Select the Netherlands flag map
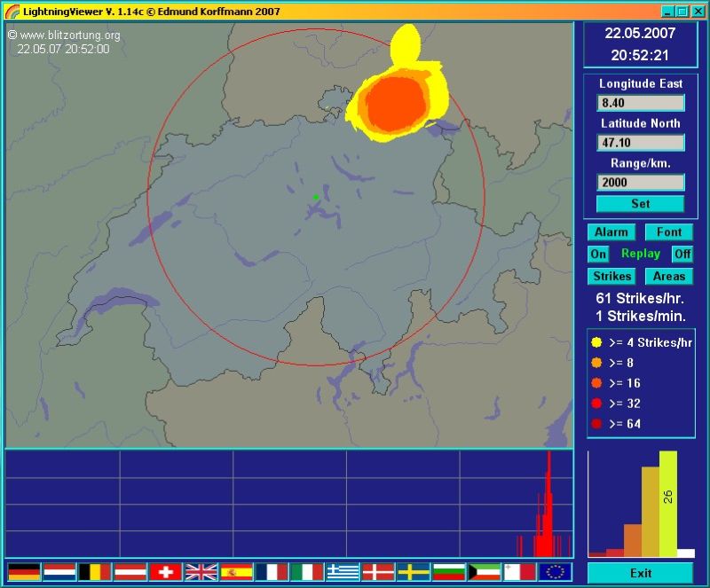This screenshot has width=710, height=588. (x=59, y=572)
